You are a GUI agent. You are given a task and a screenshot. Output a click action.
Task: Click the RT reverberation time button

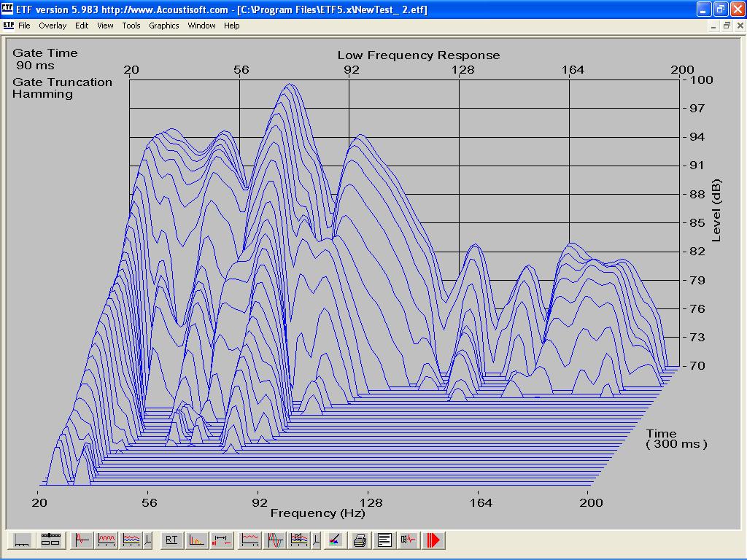point(171,540)
